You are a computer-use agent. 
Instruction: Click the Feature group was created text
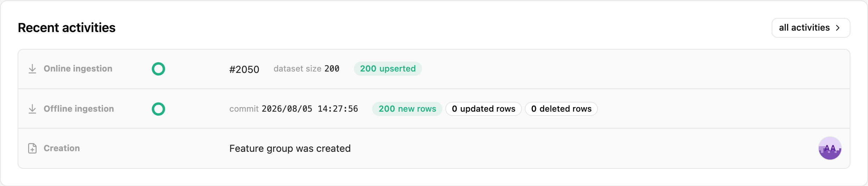pos(290,149)
